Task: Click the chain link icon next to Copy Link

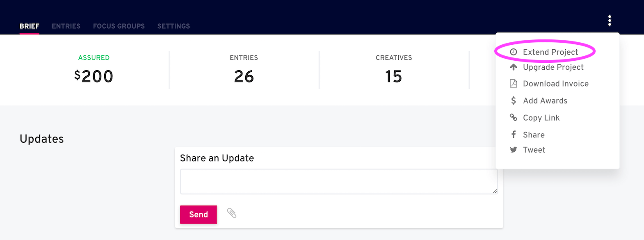Action: 514,118
